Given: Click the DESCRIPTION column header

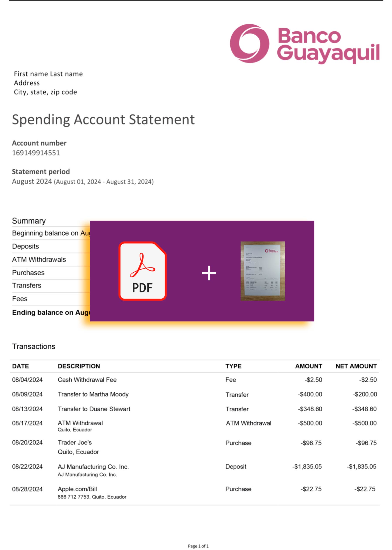Looking at the screenshot, I should (x=79, y=366).
